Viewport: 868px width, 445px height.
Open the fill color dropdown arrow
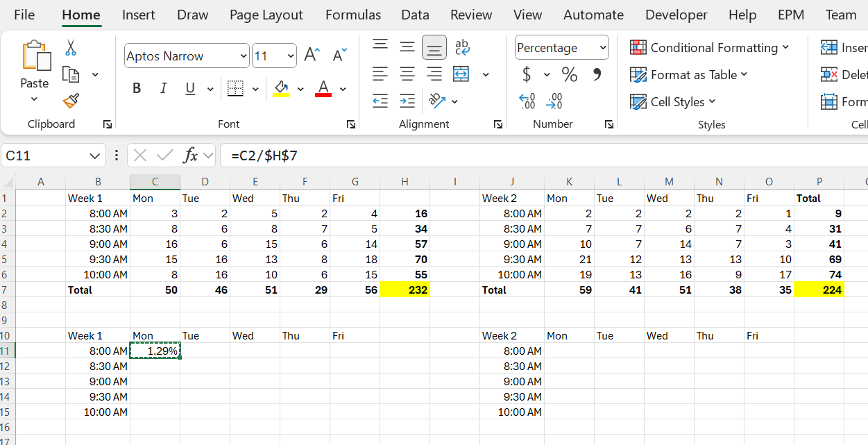pos(300,89)
